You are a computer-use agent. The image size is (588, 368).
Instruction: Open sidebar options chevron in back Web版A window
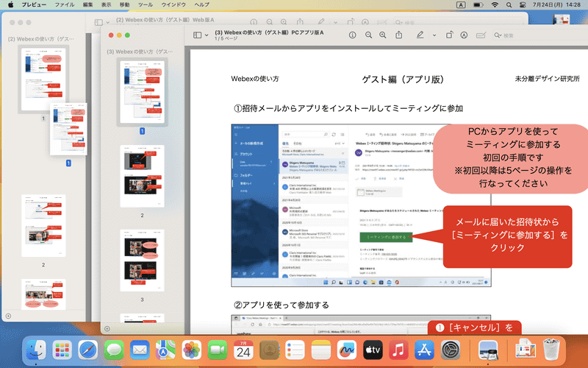[x=108, y=23]
